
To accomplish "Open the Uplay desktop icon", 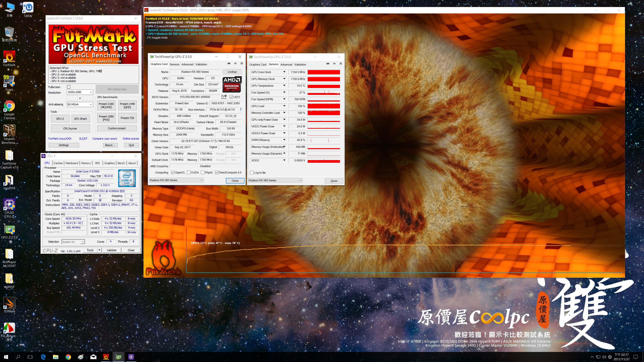I will [x=28, y=10].
